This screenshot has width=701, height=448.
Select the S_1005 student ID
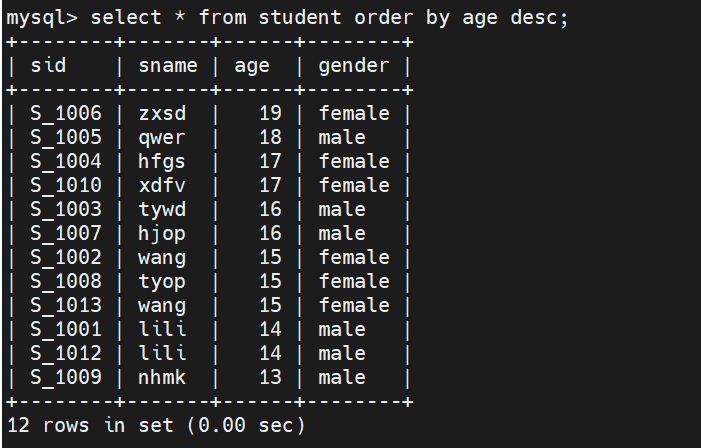coord(66,137)
